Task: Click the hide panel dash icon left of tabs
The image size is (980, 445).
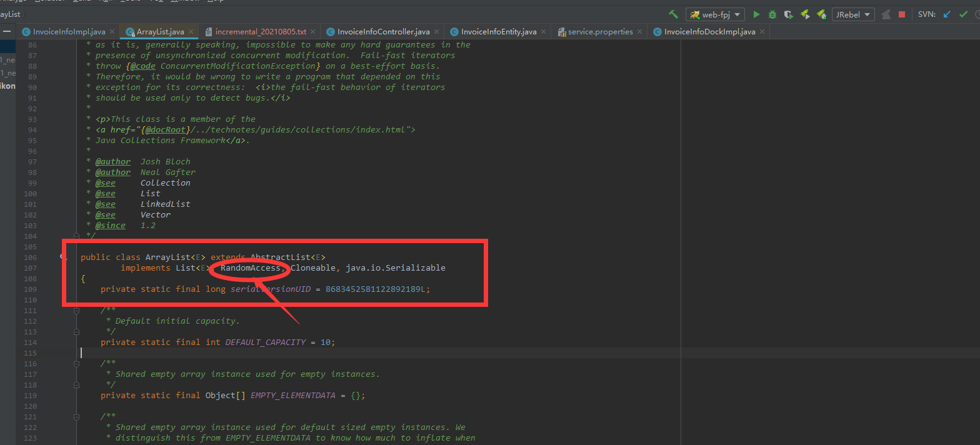Action: 7,31
